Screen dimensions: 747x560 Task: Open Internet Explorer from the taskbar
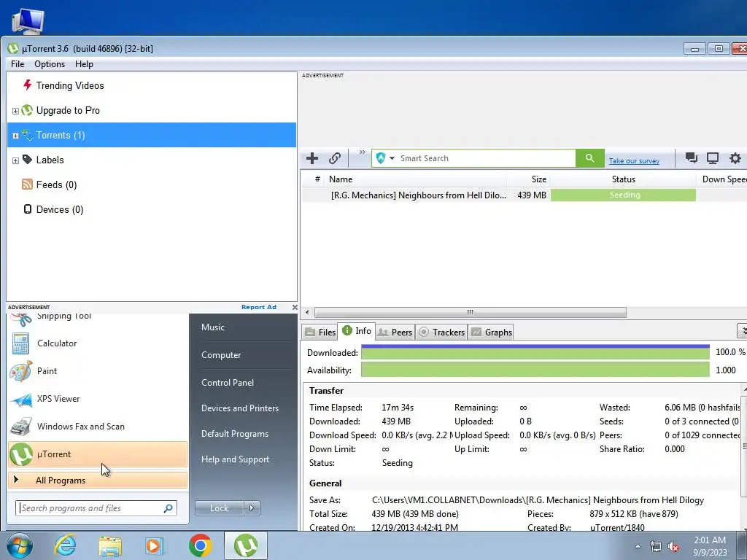pos(65,545)
